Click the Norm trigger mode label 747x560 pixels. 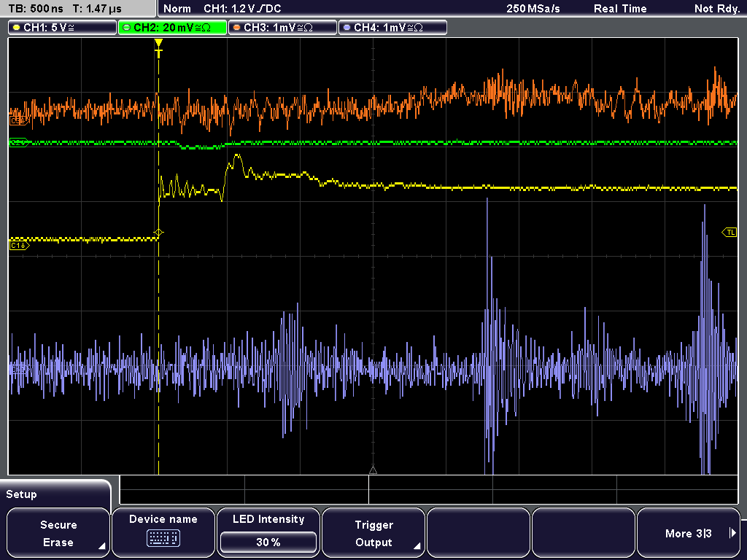(177, 9)
